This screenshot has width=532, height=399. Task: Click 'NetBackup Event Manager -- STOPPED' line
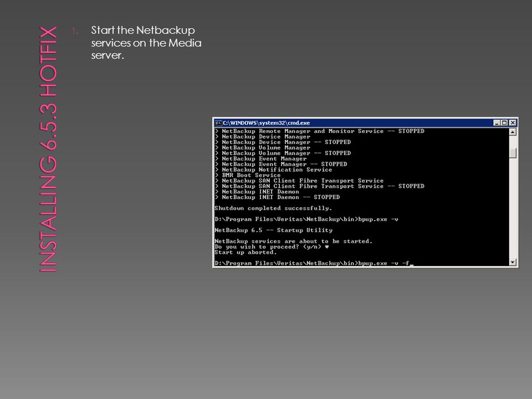pos(281,164)
